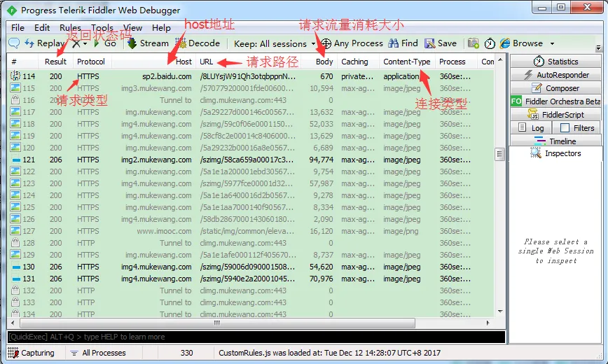Open the Rules menu
The height and width of the screenshot is (364, 608).
(x=70, y=28)
